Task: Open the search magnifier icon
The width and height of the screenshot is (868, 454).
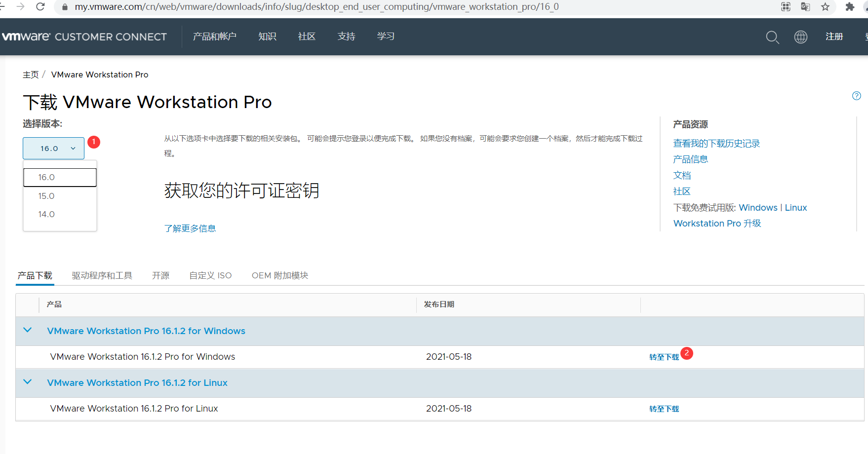Action: click(x=772, y=37)
